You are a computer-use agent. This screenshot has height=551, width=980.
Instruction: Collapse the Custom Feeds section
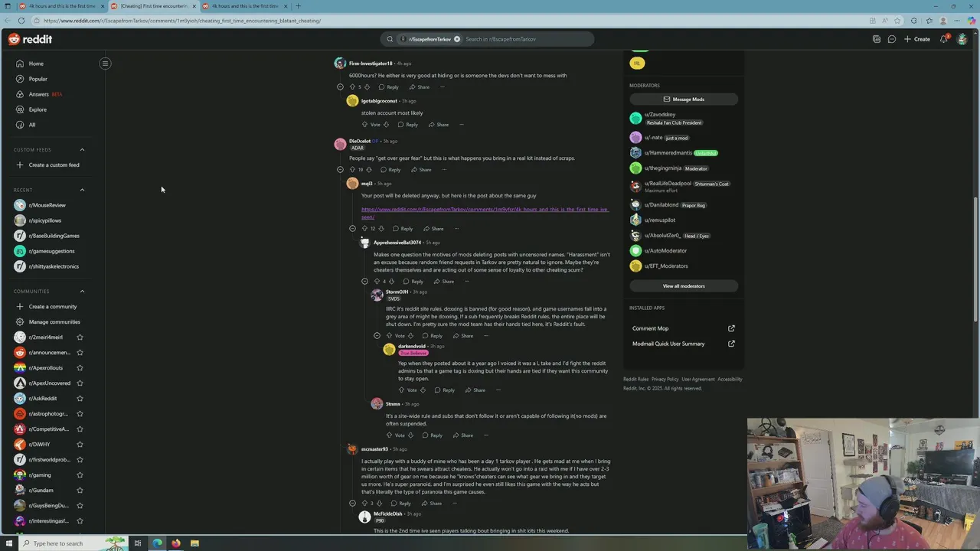click(x=82, y=150)
